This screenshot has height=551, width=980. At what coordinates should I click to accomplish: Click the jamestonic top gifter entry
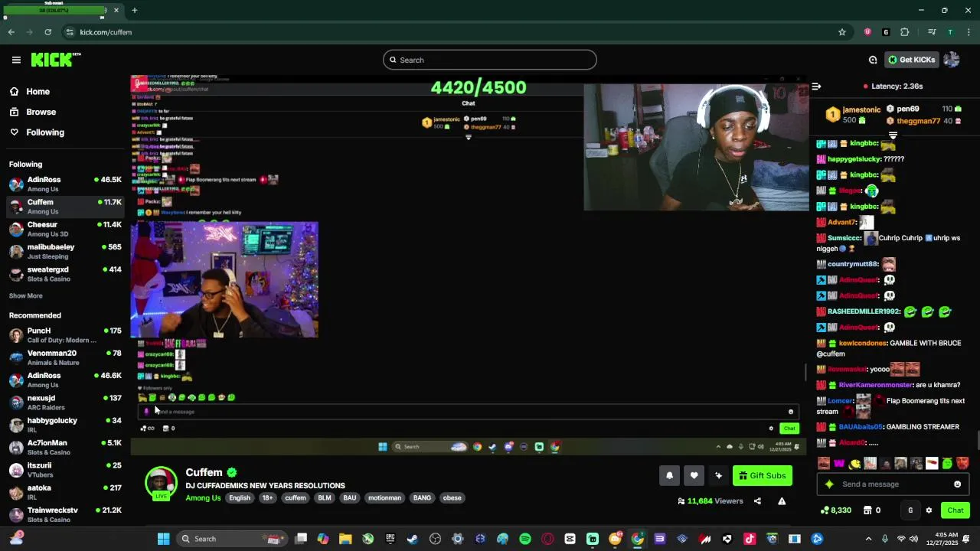[x=852, y=115]
